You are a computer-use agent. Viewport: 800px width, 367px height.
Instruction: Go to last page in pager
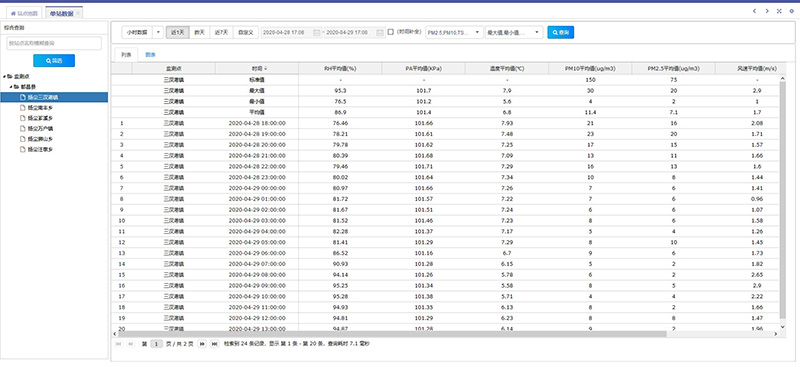tap(215, 344)
